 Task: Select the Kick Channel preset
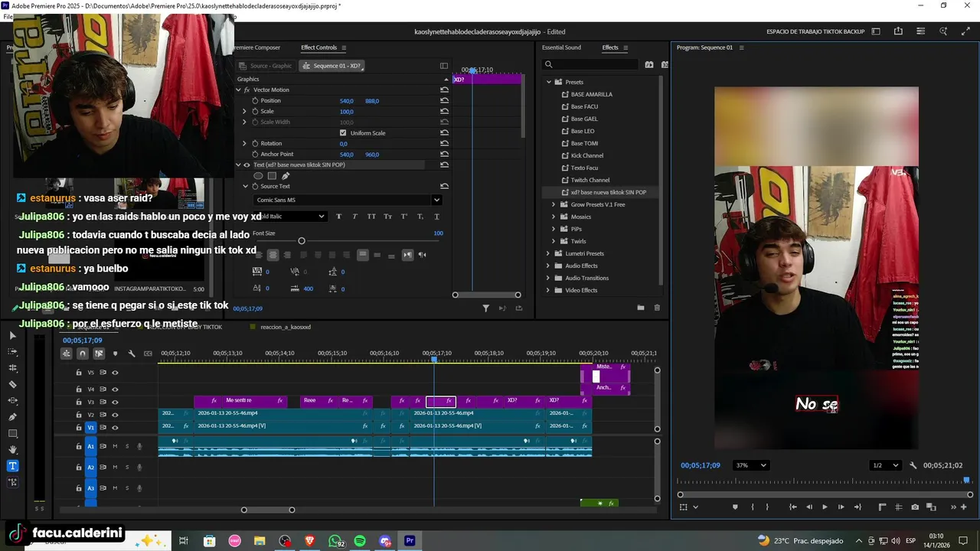[x=587, y=155]
